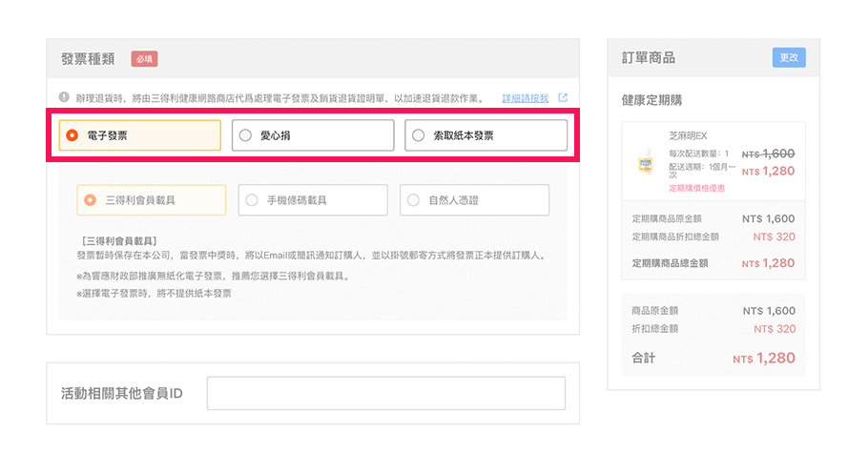Click the 合計 total amount row
Screen dimensions: 868x453
click(x=713, y=359)
